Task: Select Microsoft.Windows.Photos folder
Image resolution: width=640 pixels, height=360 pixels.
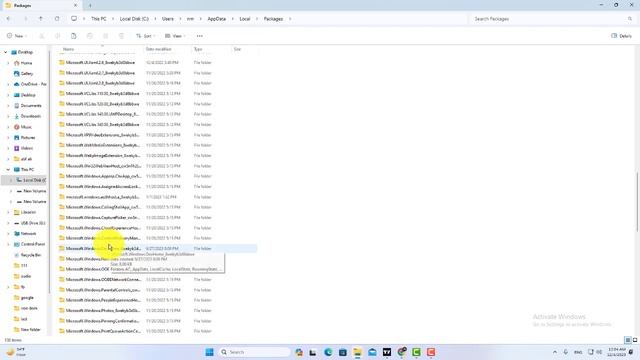Action: 103,310
